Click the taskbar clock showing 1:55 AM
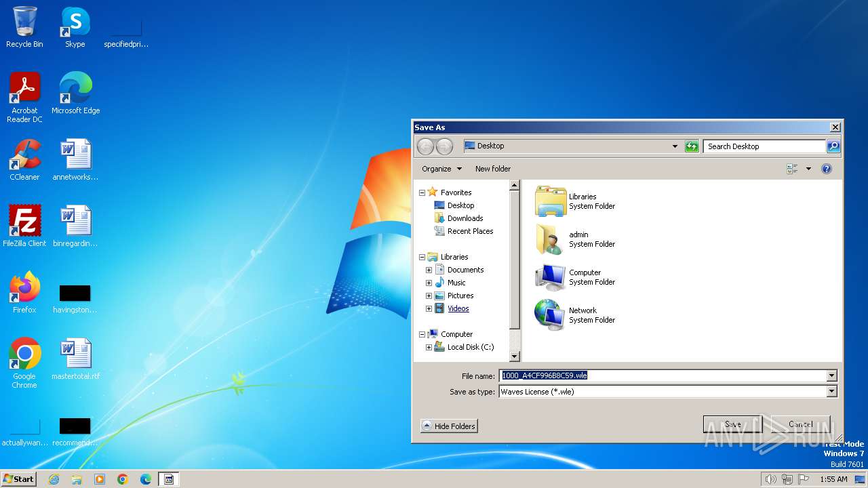Screen dimensions: 868x488 click(x=833, y=479)
